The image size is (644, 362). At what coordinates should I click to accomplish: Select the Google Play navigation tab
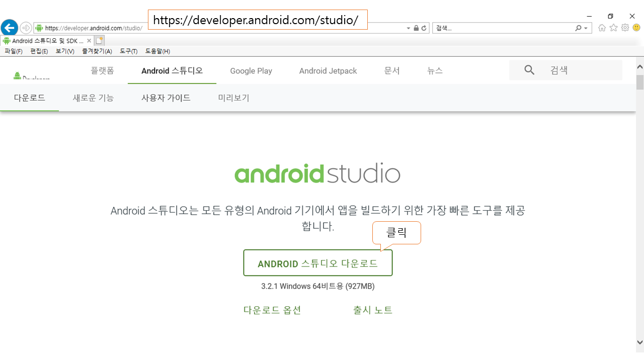click(x=251, y=71)
